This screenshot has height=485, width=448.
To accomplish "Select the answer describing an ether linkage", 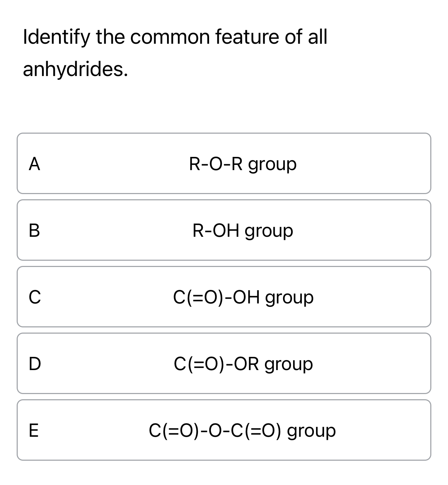I will click(224, 163).
